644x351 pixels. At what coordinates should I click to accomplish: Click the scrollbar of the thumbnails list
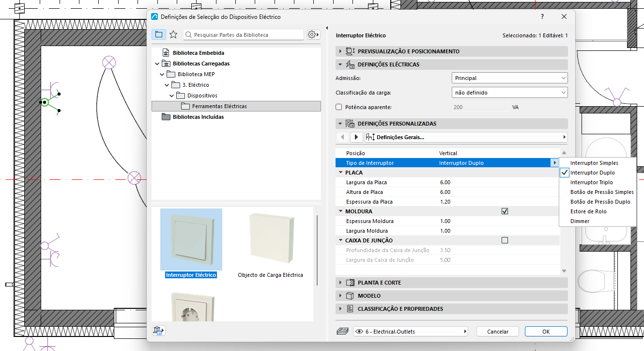point(317,250)
